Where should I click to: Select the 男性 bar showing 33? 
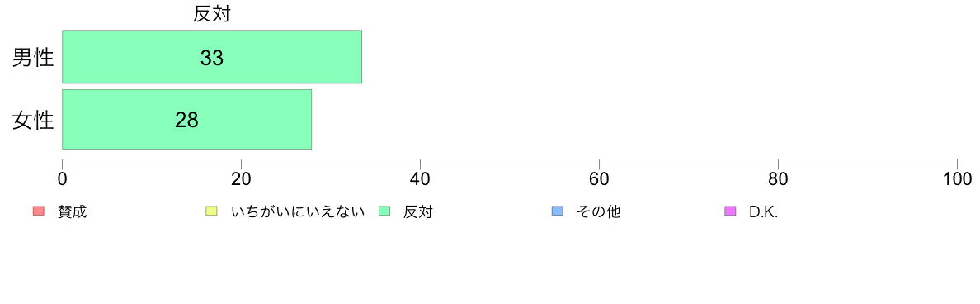pyautogui.click(x=212, y=57)
